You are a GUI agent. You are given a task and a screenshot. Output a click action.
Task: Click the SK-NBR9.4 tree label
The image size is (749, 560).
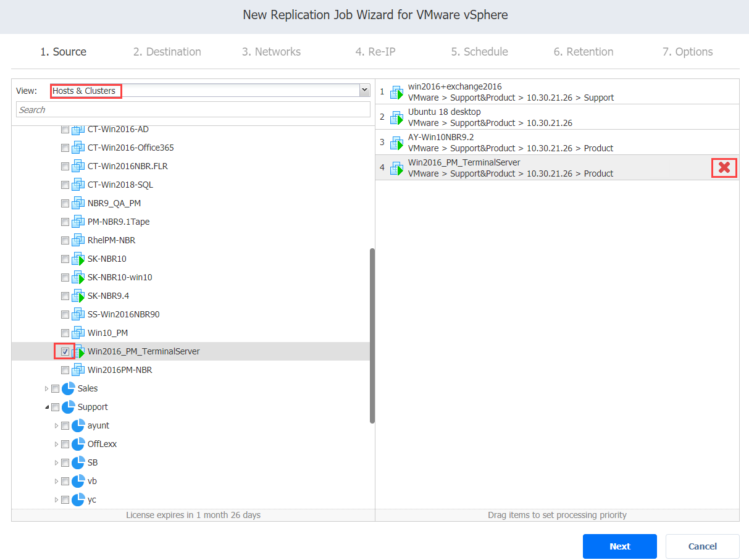click(109, 296)
